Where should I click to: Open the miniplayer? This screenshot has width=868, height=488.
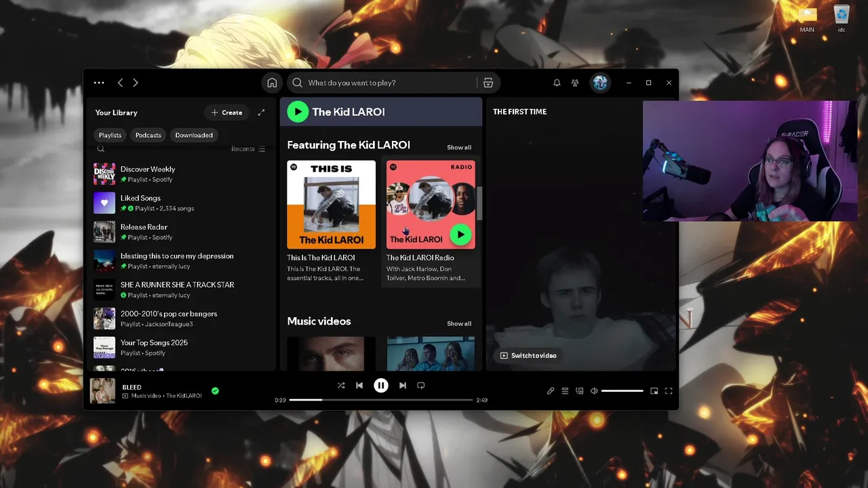coord(654,391)
